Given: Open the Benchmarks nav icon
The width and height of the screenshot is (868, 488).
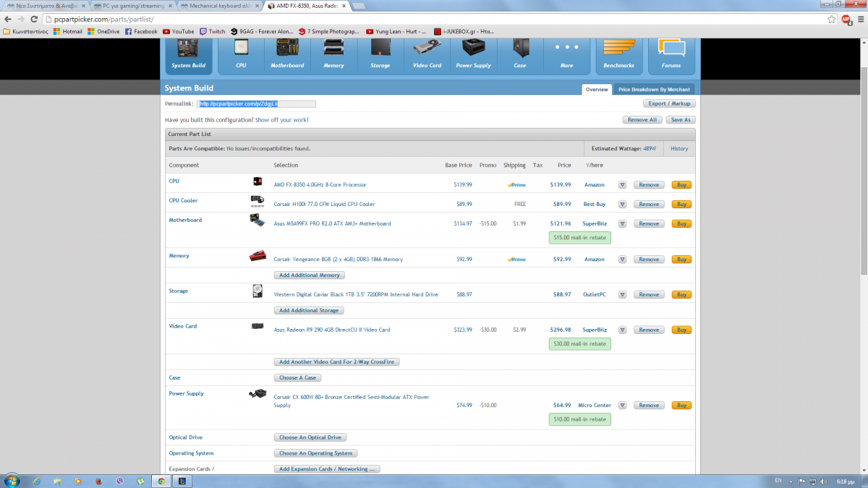Looking at the screenshot, I should point(618,55).
